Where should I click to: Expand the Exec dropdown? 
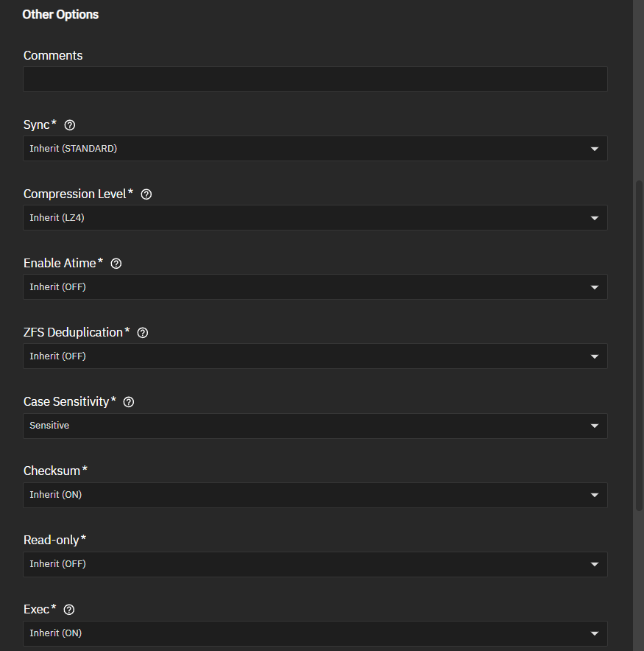pos(315,633)
